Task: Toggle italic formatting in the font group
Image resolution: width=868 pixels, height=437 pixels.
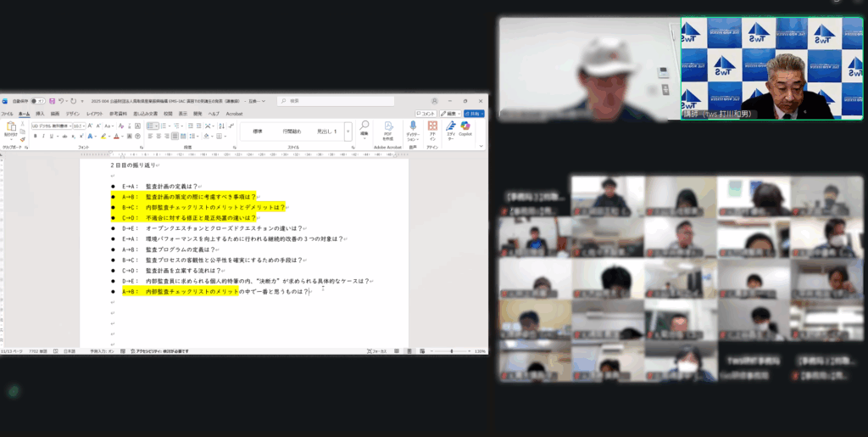Action: pyautogui.click(x=43, y=136)
